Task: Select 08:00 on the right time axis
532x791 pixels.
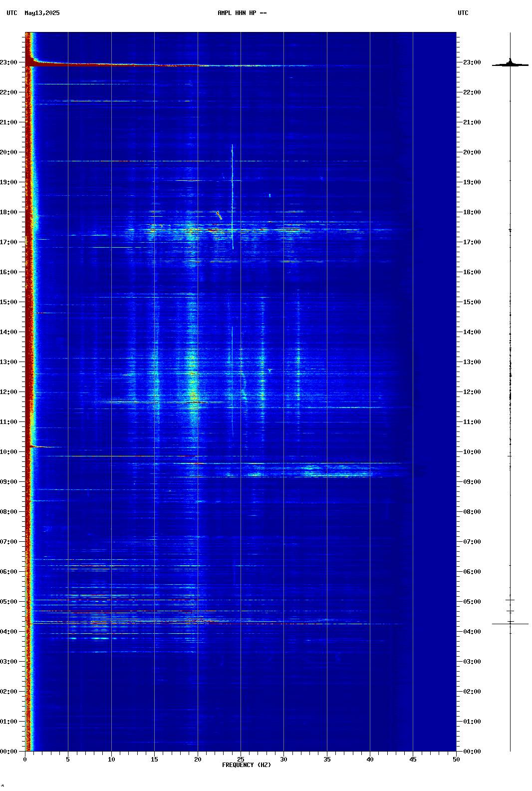Action: click(472, 512)
